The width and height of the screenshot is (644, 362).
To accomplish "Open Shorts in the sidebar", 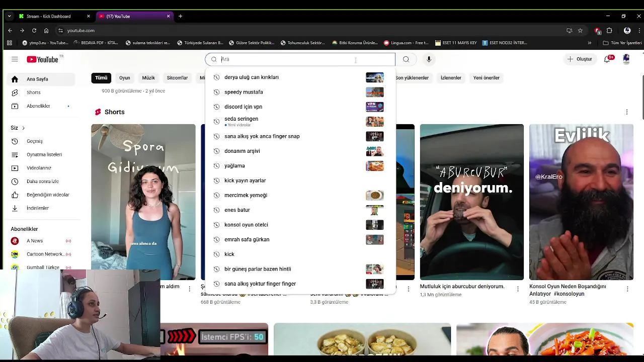I will [40, 93].
